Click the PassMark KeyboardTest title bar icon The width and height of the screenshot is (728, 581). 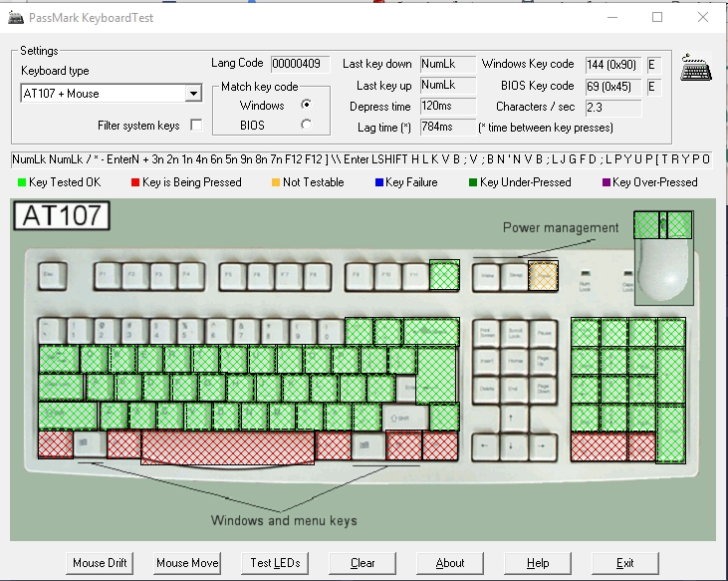(16, 18)
